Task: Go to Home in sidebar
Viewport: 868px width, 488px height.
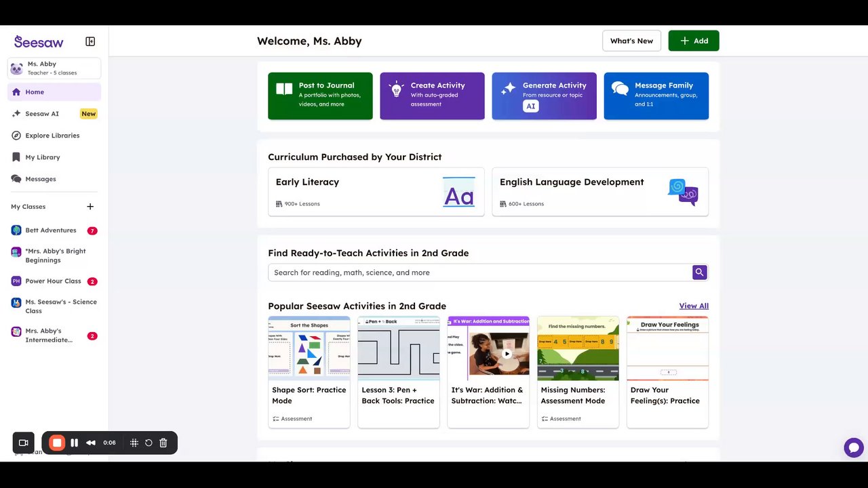Action: pyautogui.click(x=54, y=92)
